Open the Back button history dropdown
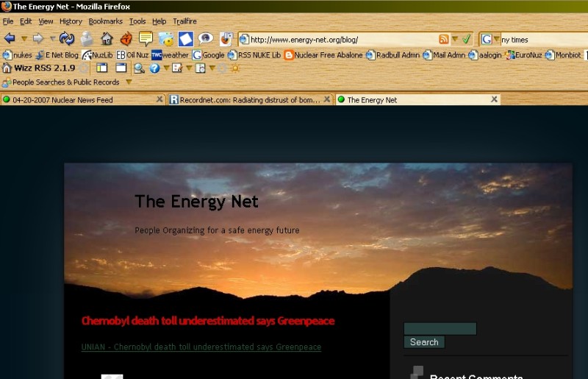 pos(24,39)
